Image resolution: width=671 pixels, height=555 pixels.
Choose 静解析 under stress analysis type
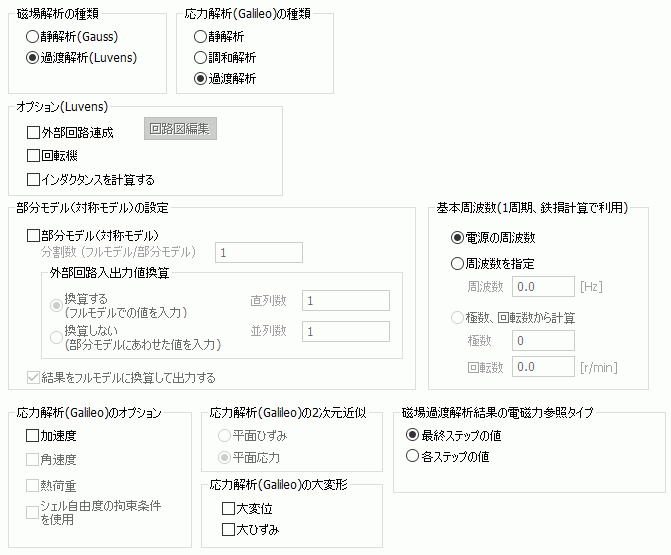pyautogui.click(x=201, y=36)
